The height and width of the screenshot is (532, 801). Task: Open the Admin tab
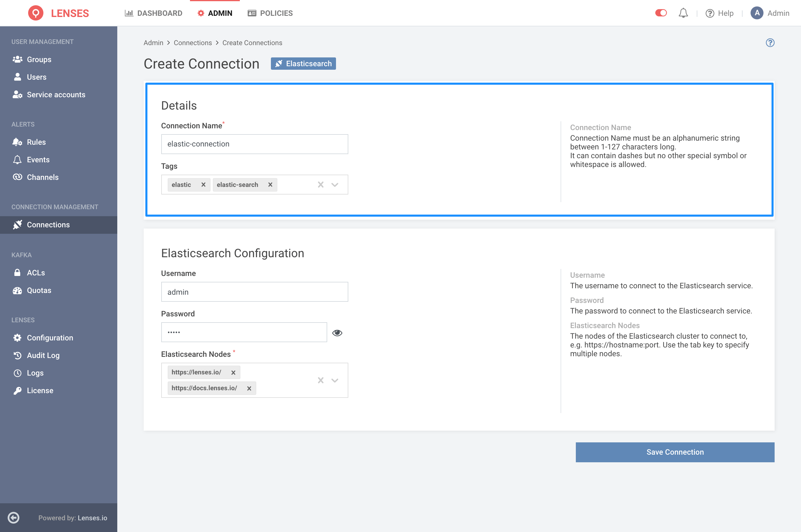click(215, 13)
